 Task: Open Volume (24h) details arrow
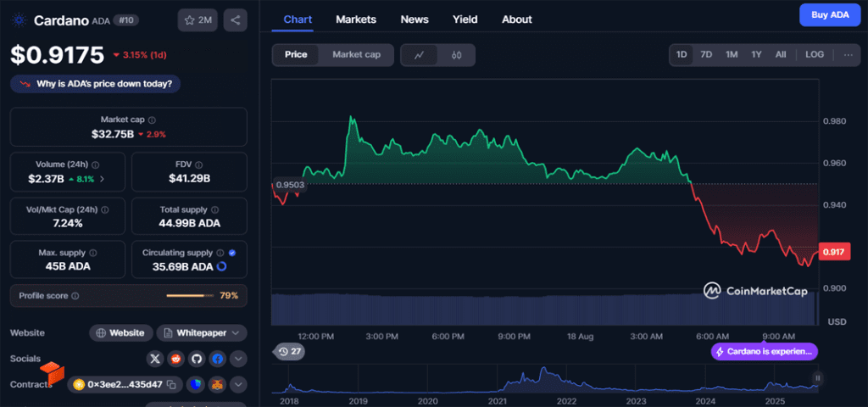[102, 178]
